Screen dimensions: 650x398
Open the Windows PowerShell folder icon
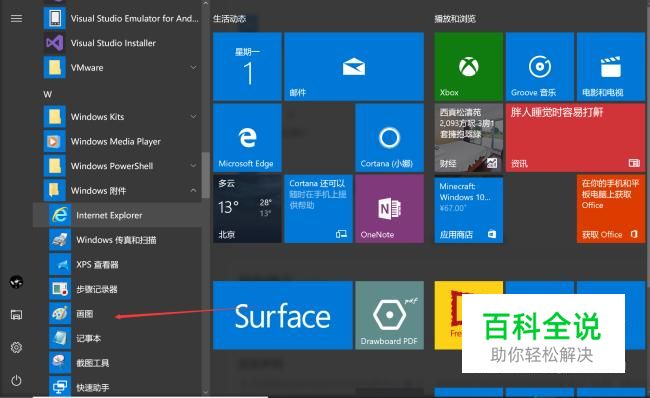pos(55,166)
